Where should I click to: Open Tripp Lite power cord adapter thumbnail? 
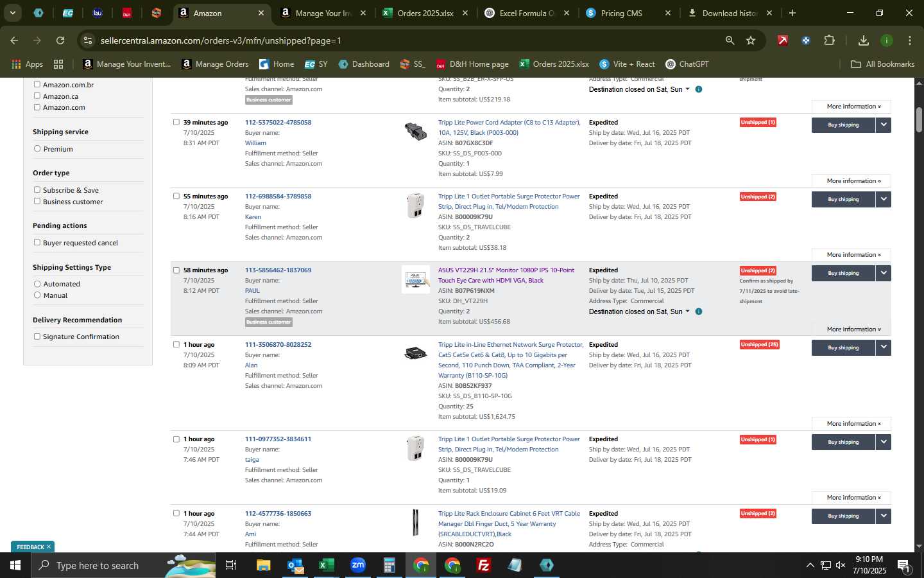(x=416, y=132)
